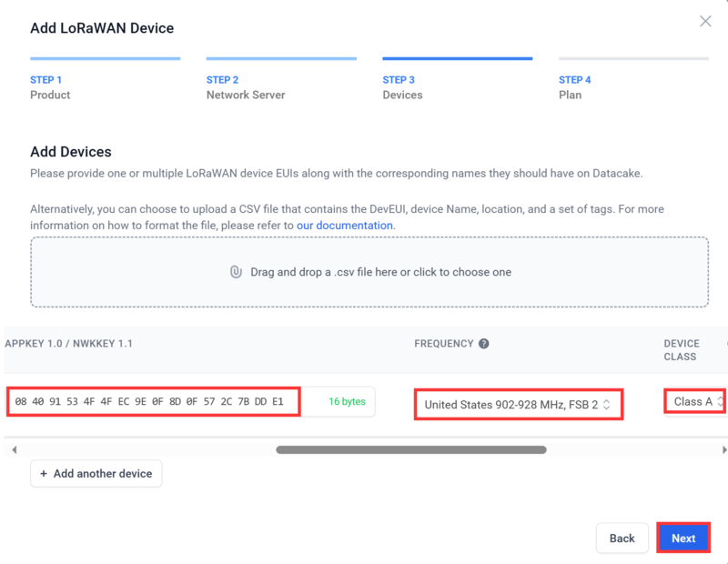
Task: Click the Back button
Action: 622,538
